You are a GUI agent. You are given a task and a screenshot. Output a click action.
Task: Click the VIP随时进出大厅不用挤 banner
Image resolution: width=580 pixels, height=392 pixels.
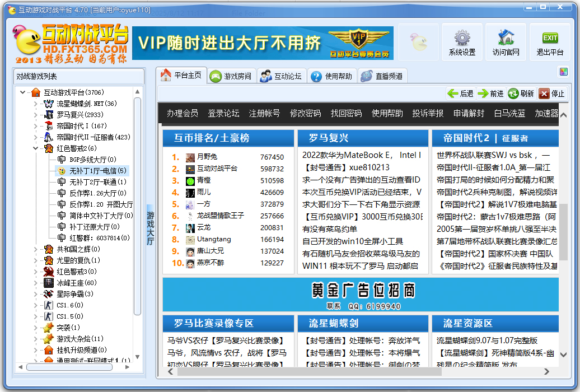pos(263,43)
